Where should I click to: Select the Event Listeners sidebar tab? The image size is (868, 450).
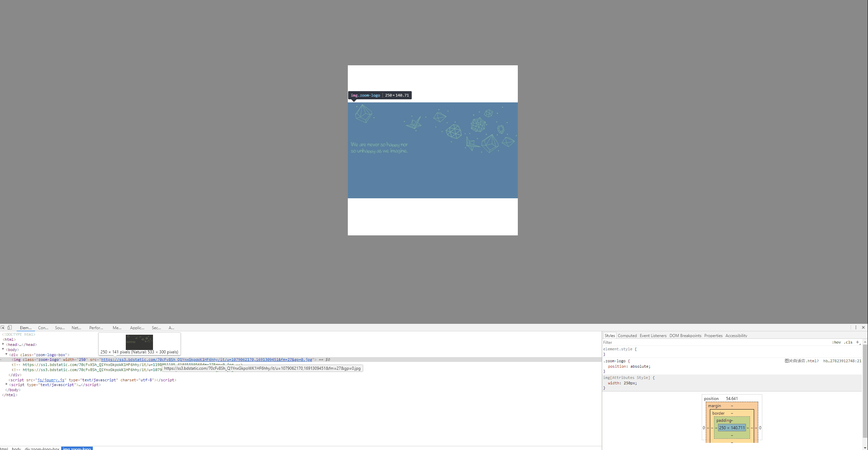point(653,336)
